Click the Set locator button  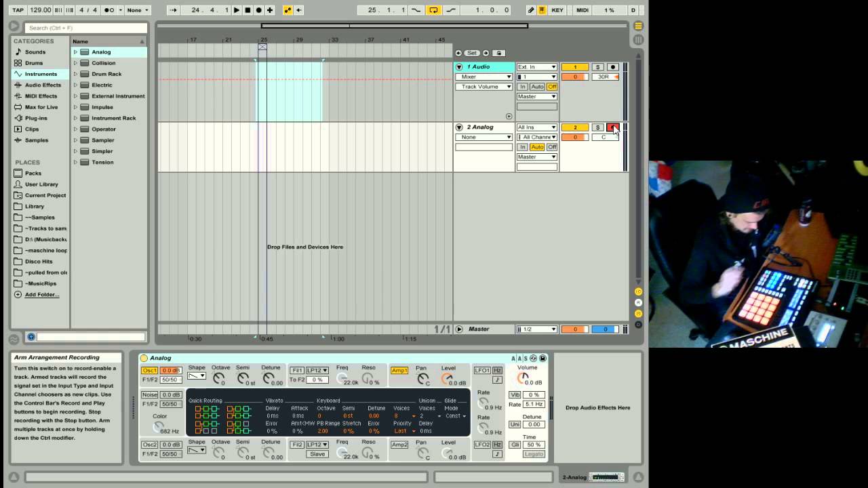(x=471, y=53)
